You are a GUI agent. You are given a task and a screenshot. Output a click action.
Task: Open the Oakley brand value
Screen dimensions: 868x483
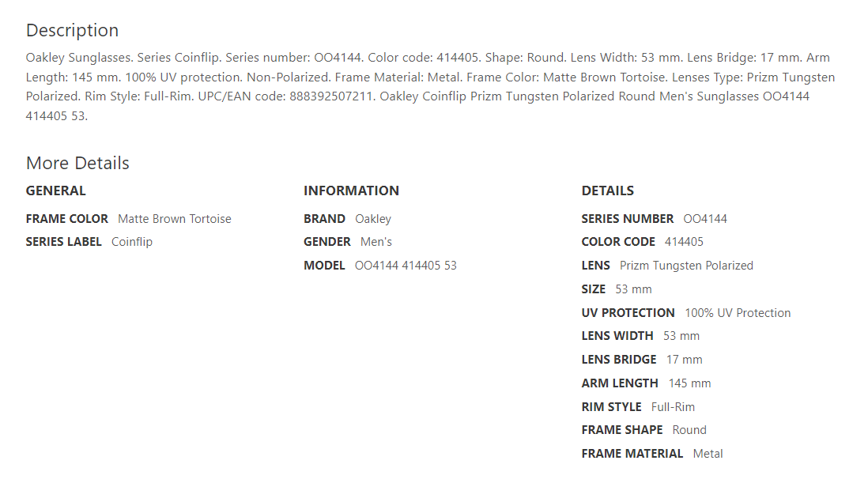[373, 219]
